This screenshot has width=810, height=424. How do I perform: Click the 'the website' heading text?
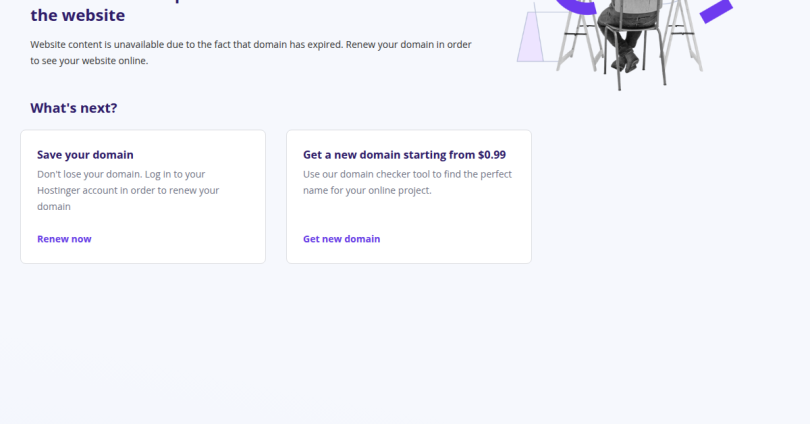click(77, 15)
